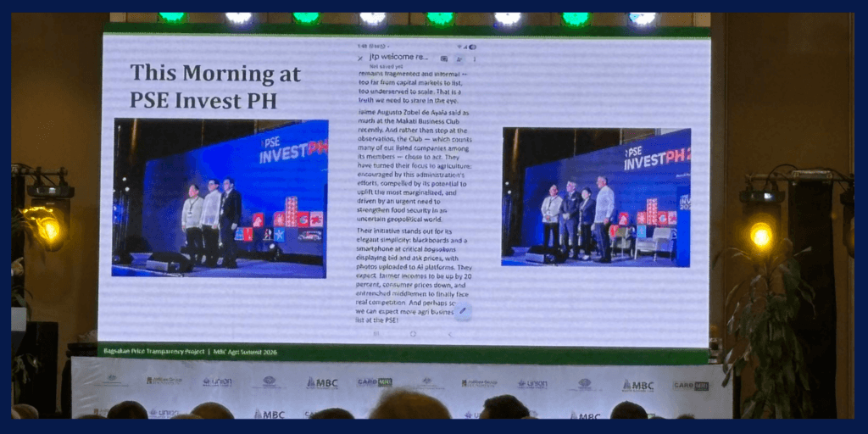Click the share/add people icon
The width and height of the screenshot is (868, 434).
click(x=459, y=59)
